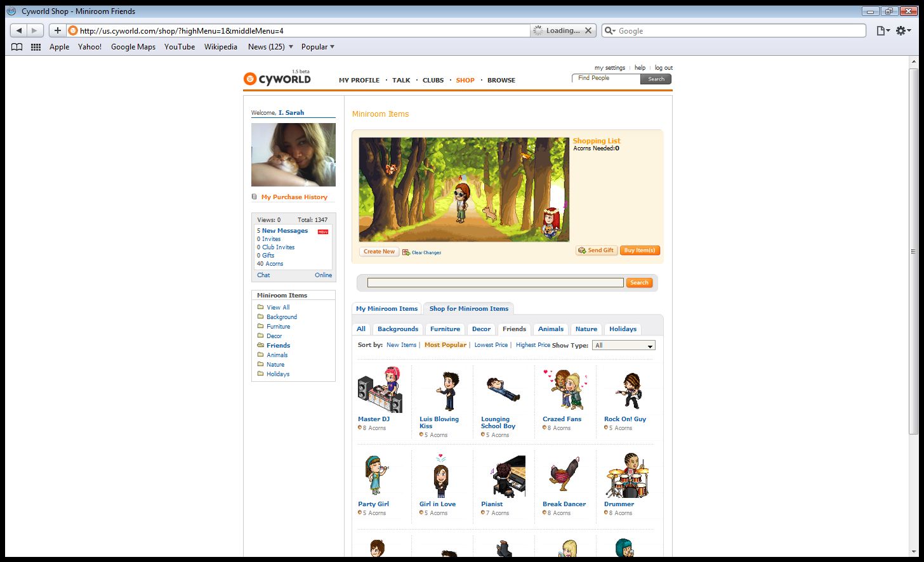Select Animals category tab
Screen dimensions: 924x562
(x=551, y=329)
